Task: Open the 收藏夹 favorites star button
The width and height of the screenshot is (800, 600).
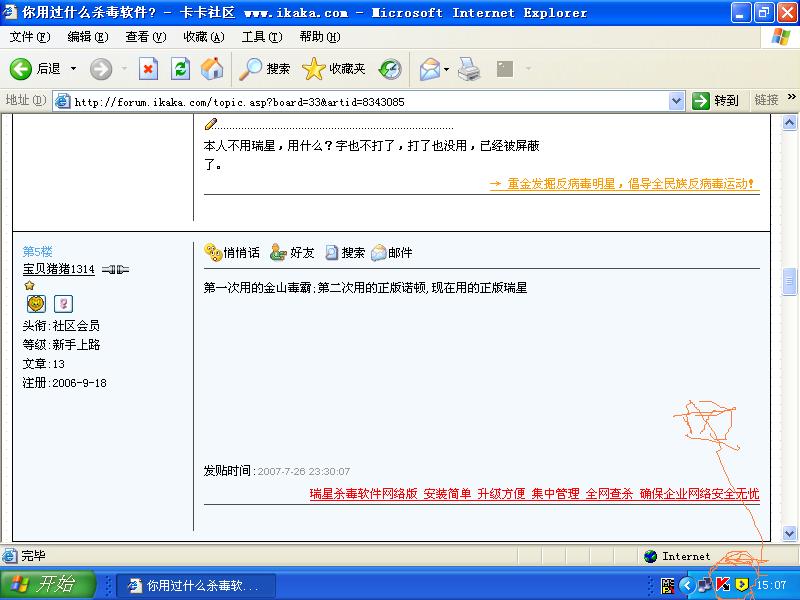Action: (334, 69)
